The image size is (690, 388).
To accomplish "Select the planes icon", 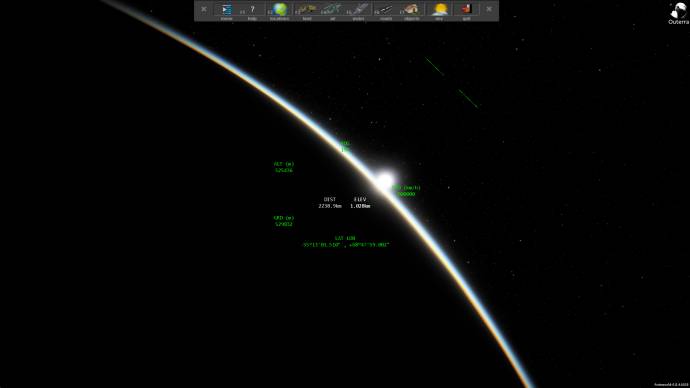I will pos(359,10).
